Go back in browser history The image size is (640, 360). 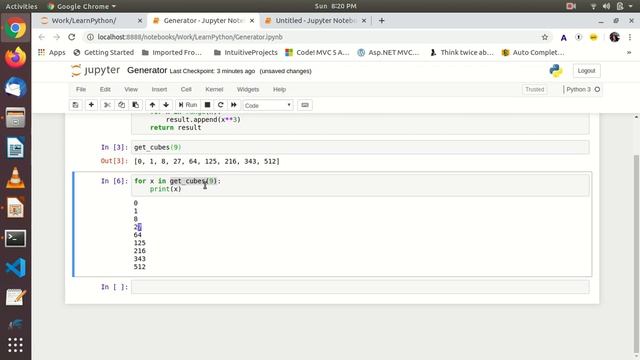(x=42, y=37)
